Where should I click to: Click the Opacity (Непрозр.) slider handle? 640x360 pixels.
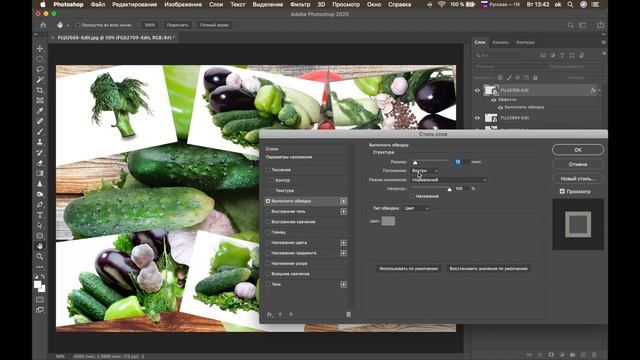(x=449, y=189)
